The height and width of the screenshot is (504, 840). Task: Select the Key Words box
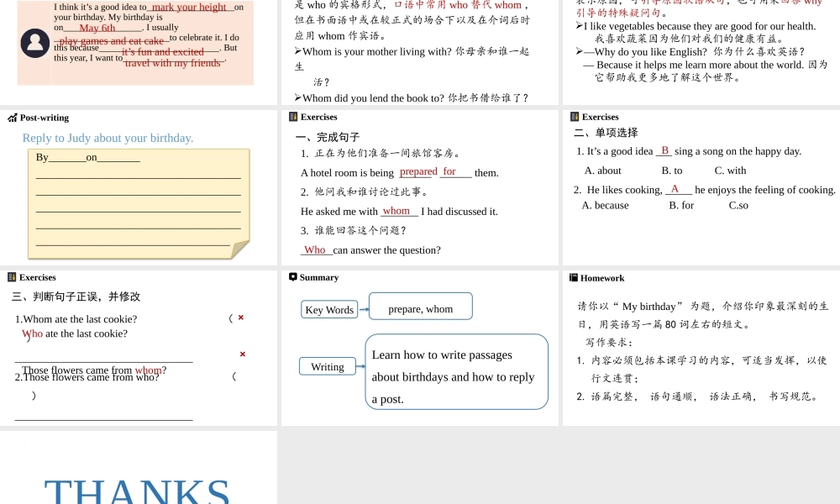pyautogui.click(x=329, y=310)
